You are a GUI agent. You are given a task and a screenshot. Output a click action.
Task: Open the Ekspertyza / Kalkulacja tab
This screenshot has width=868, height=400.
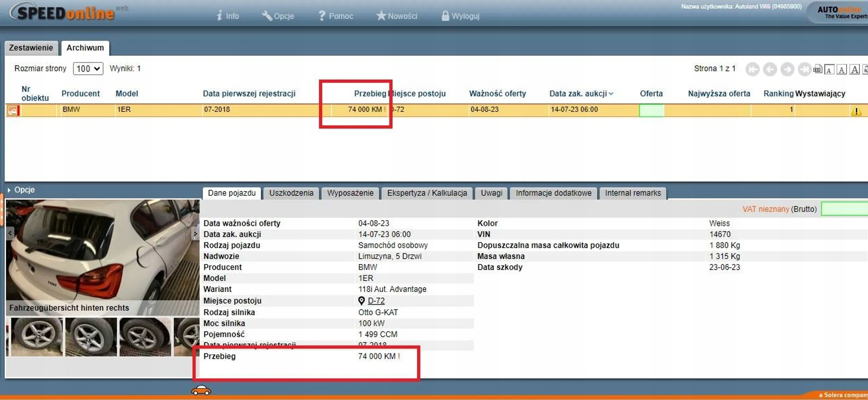tap(427, 193)
